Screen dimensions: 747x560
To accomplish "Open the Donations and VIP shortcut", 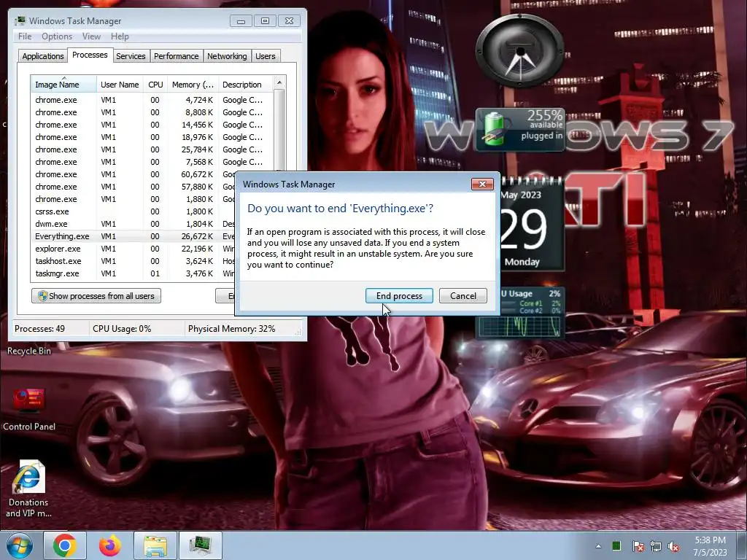I will tap(28, 489).
